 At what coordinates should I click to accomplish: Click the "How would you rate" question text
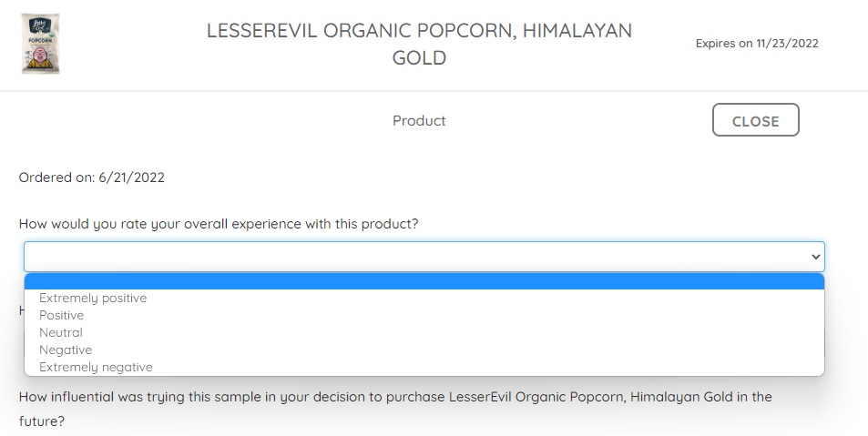click(219, 224)
